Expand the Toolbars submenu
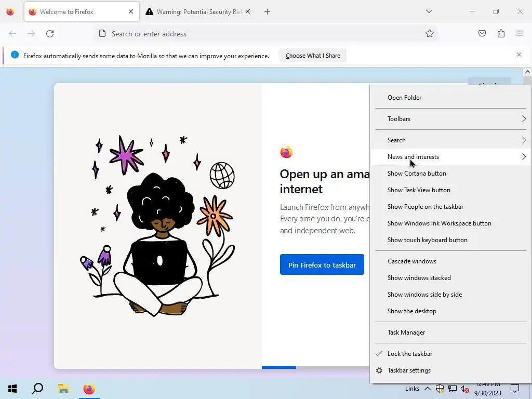The image size is (532, 399). coord(450,119)
